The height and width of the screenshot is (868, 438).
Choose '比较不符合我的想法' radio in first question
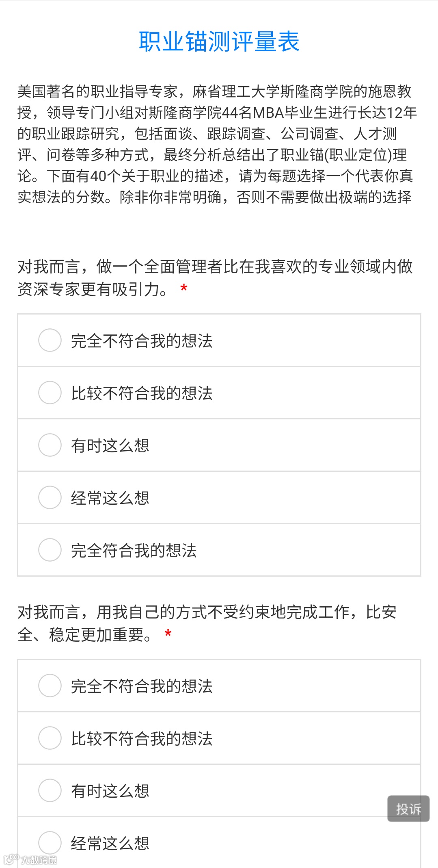[50, 393]
